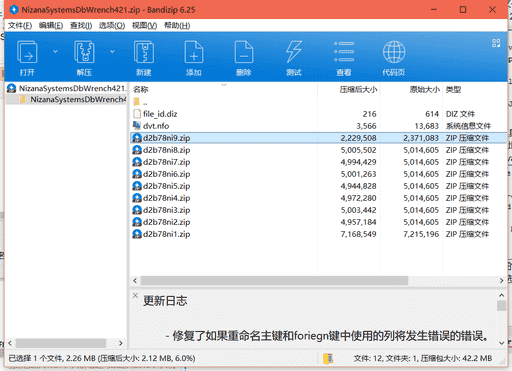Click the View (查看) list icon
The image size is (512, 371).
[344, 52]
